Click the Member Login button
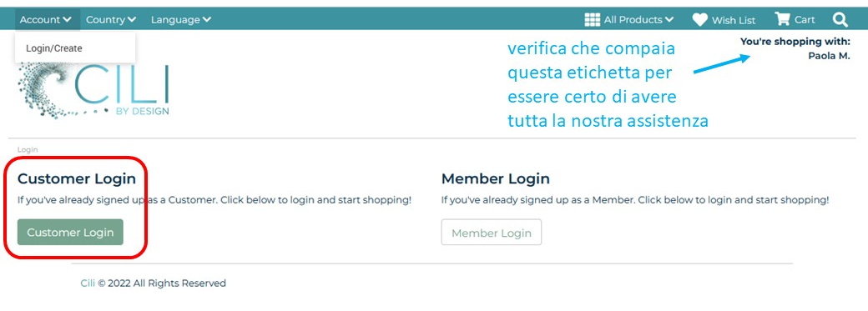Viewport: 868px width, 311px height. click(492, 233)
